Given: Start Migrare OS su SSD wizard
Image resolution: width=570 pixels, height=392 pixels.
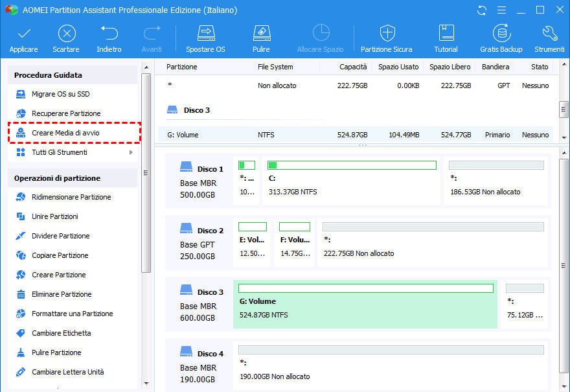Looking at the screenshot, I should pyautogui.click(x=60, y=94).
